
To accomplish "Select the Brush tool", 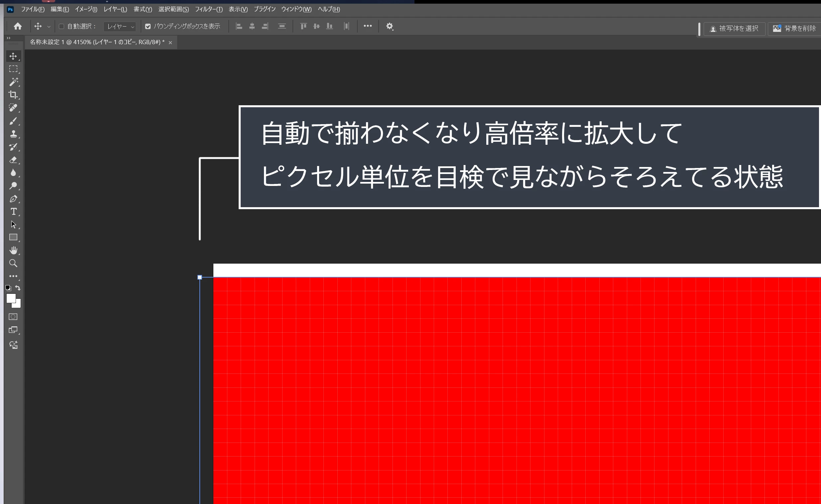I will pos(13,121).
